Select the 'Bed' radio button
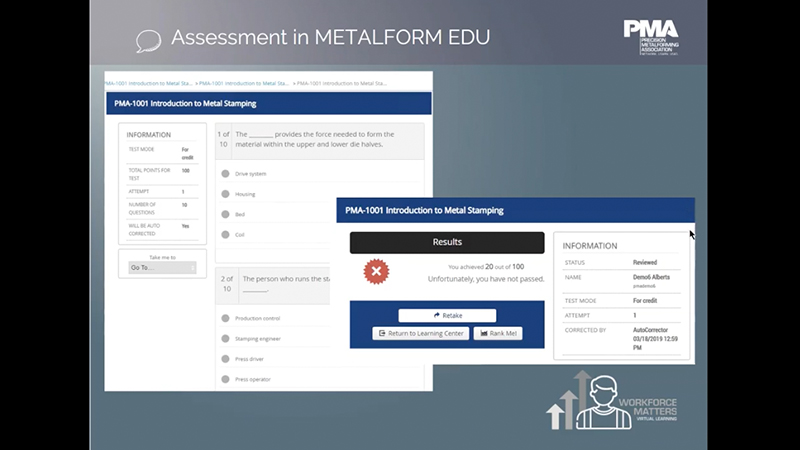800x450 pixels. coord(225,214)
